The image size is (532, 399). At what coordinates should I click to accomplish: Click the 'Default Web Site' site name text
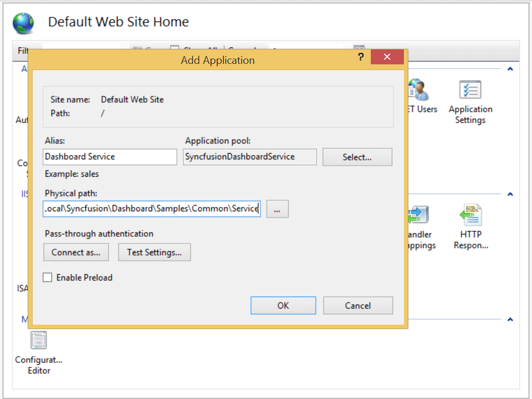click(132, 99)
